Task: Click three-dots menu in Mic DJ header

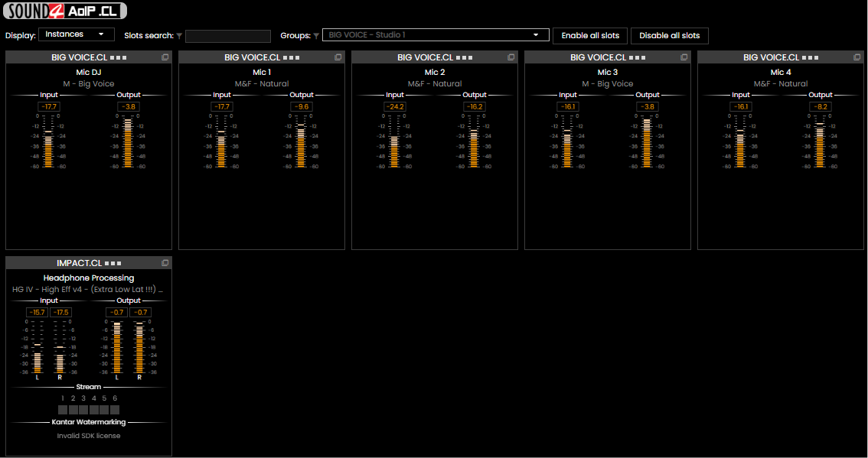Action: point(119,57)
